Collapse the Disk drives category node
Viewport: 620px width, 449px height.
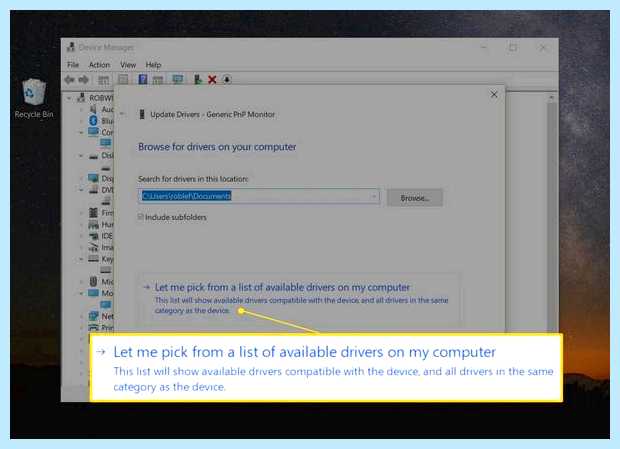[81, 155]
